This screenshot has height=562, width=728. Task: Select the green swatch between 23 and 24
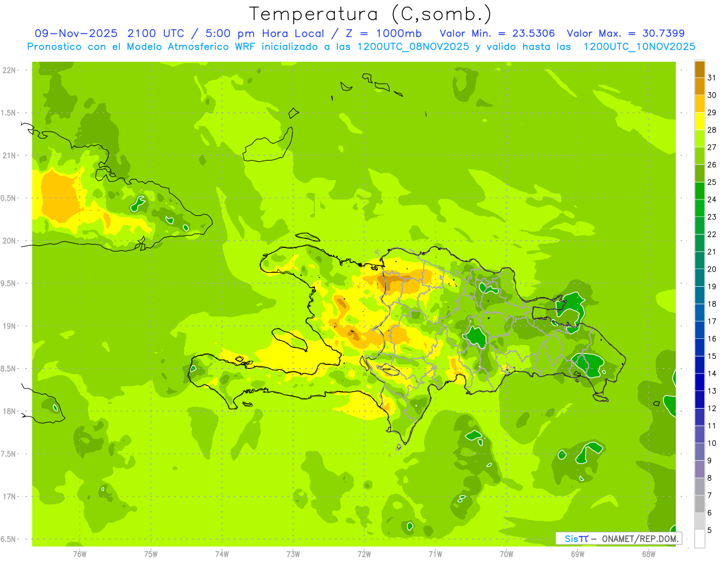[x=699, y=208]
